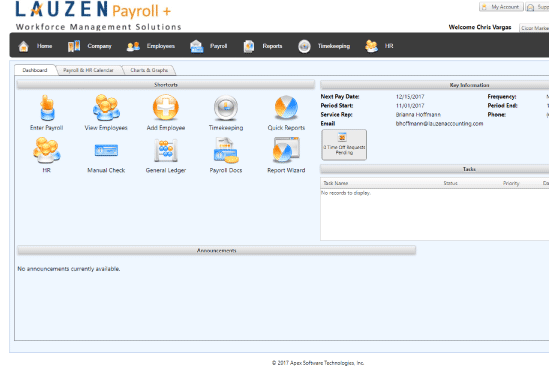Open the View Employees shortcut icon

coord(106,108)
